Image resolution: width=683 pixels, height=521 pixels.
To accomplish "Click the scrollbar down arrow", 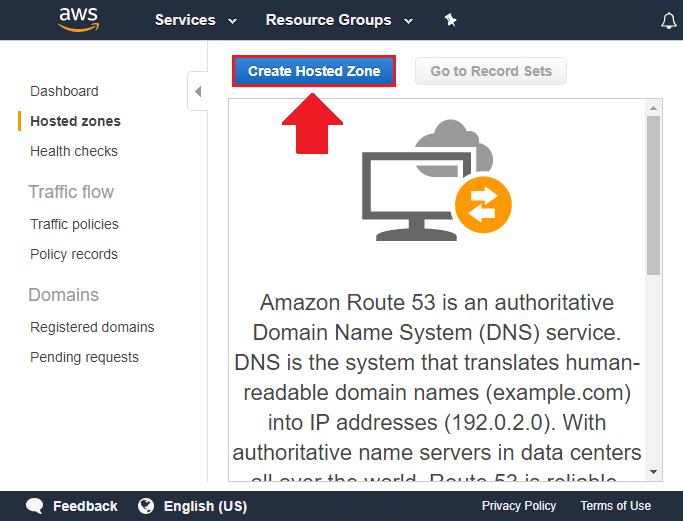I will pos(653,472).
